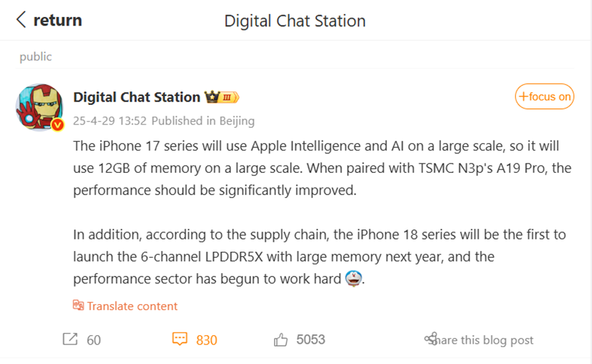Click the repost count 60
This screenshot has width=592, height=364.
pyautogui.click(x=94, y=340)
